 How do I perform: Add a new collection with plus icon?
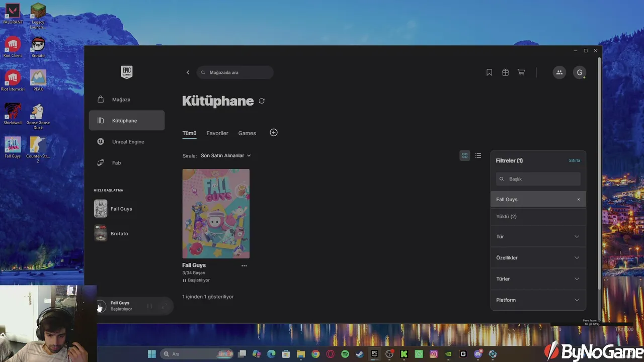pos(274,133)
